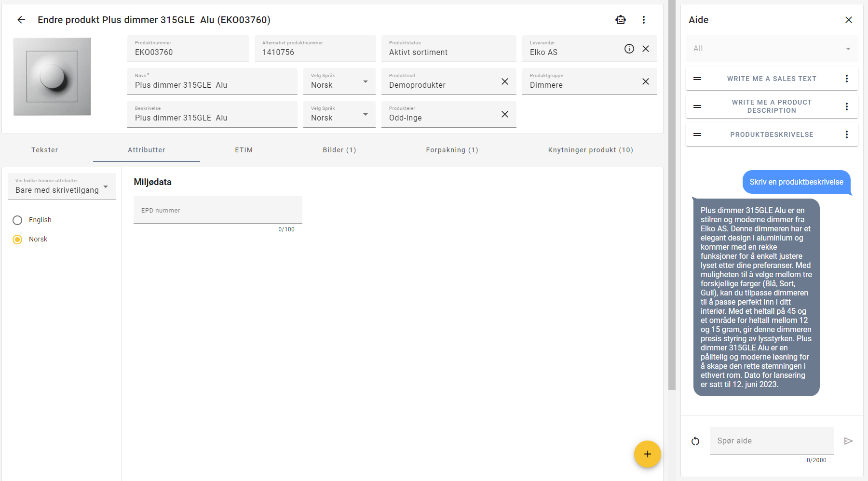Focus the Spør aide input field
This screenshot has width=868, height=481.
(x=772, y=441)
